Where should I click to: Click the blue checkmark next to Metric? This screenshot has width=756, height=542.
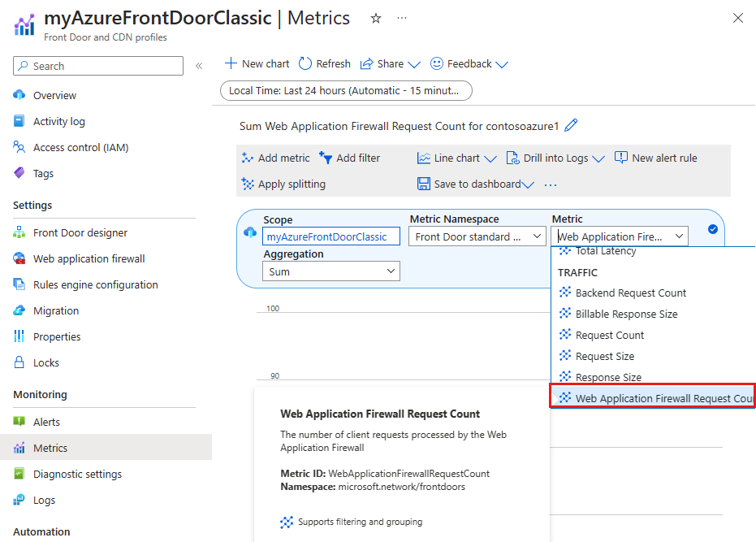(713, 229)
